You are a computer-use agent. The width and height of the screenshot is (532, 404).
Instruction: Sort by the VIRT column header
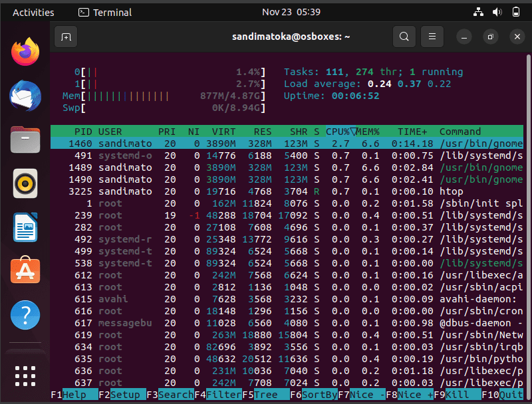223,132
